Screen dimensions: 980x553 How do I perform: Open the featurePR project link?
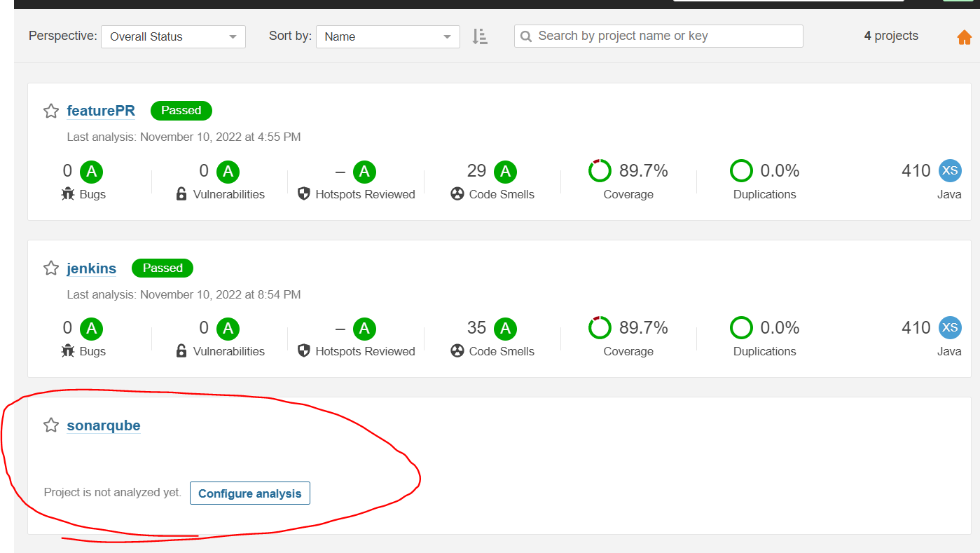pos(101,111)
